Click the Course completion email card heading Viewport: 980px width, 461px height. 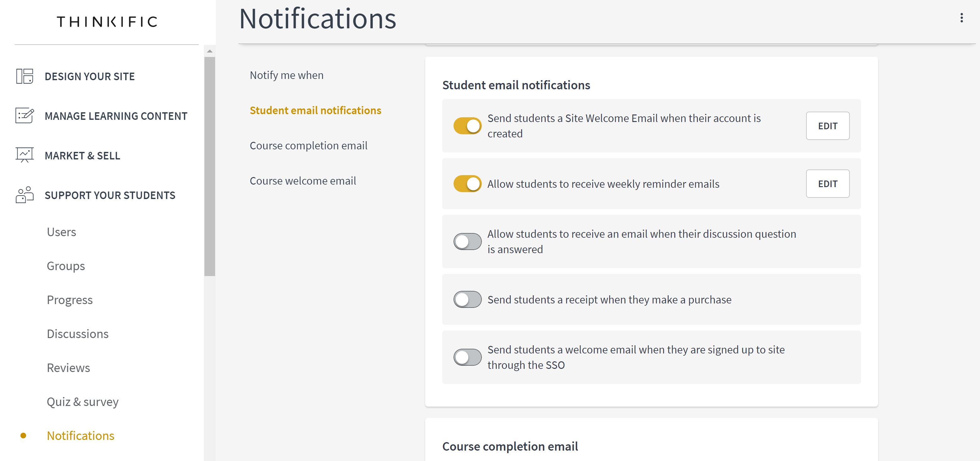(x=510, y=447)
